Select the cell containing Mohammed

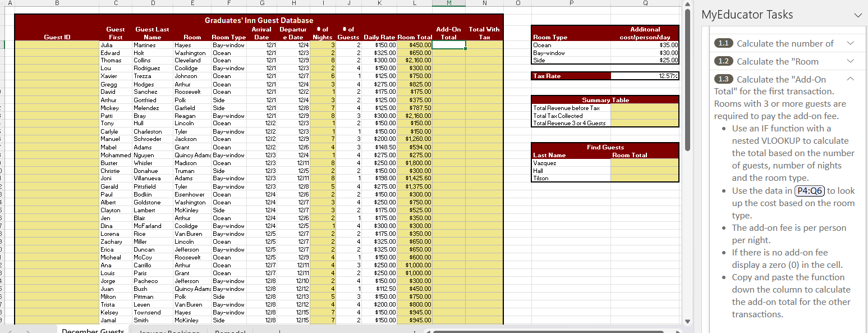tap(115, 155)
